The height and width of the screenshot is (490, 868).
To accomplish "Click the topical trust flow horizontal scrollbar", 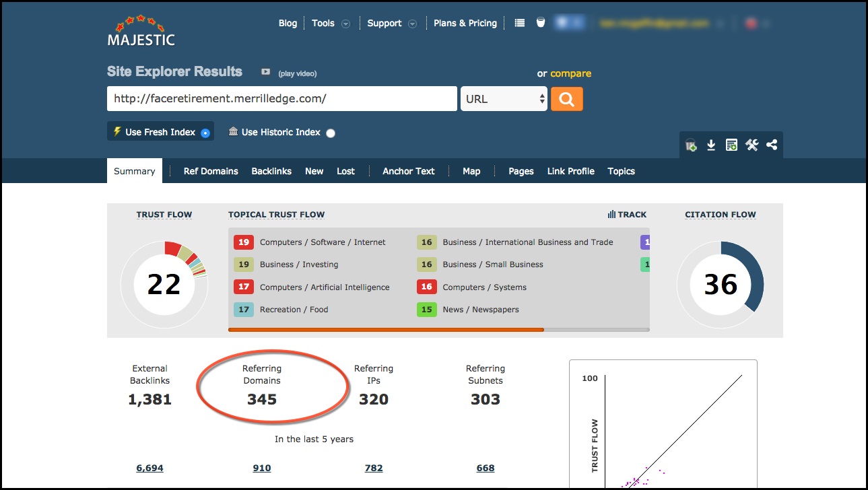I will click(x=439, y=330).
